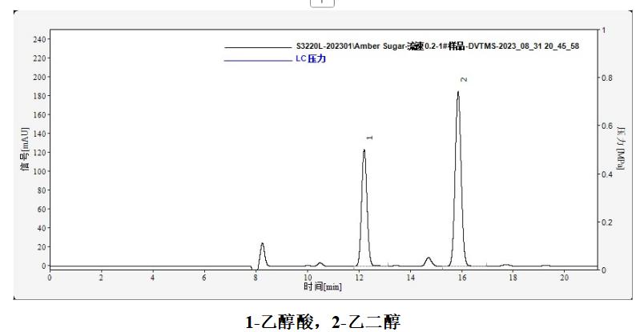Click the minor peak near 14.7 minutes
The height and width of the screenshot is (332, 644).
(429, 258)
